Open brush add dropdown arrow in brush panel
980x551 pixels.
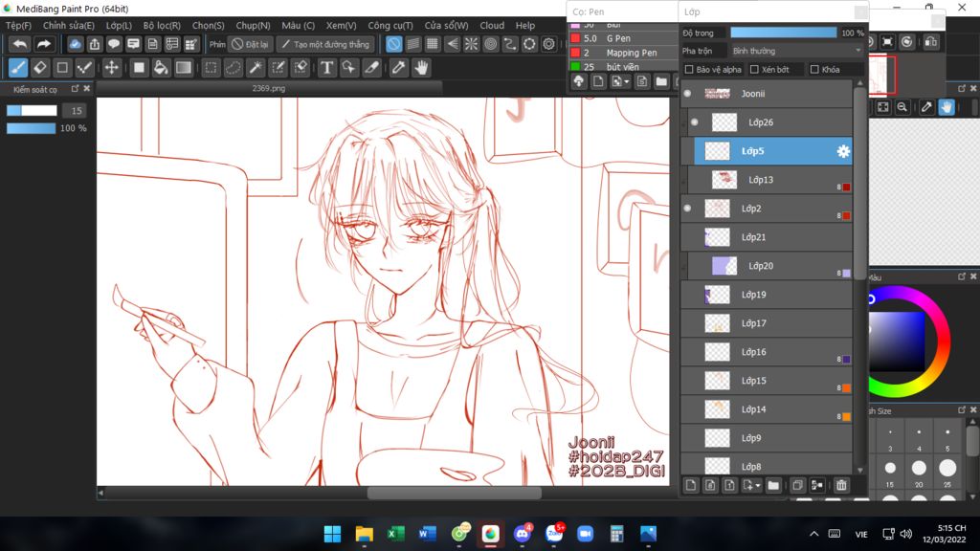626,82
